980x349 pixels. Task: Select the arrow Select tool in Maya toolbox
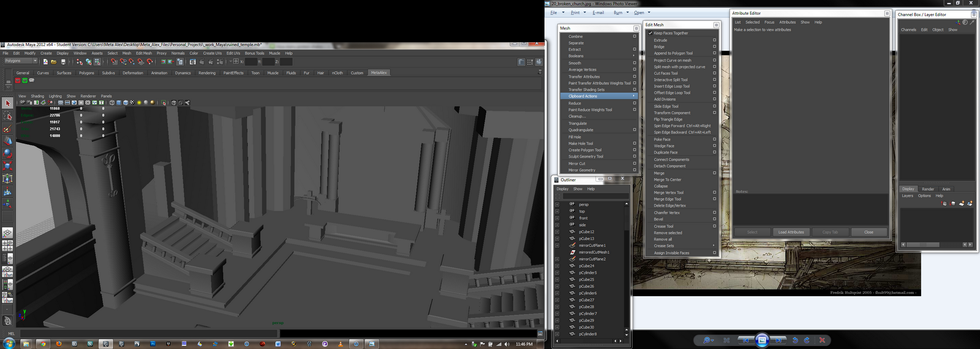7,103
